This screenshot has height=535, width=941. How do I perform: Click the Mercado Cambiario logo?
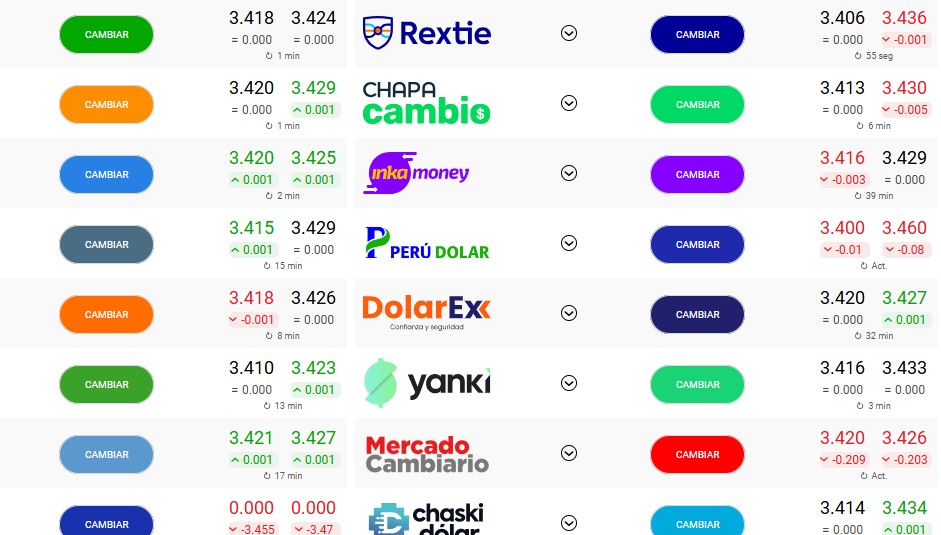tap(427, 454)
